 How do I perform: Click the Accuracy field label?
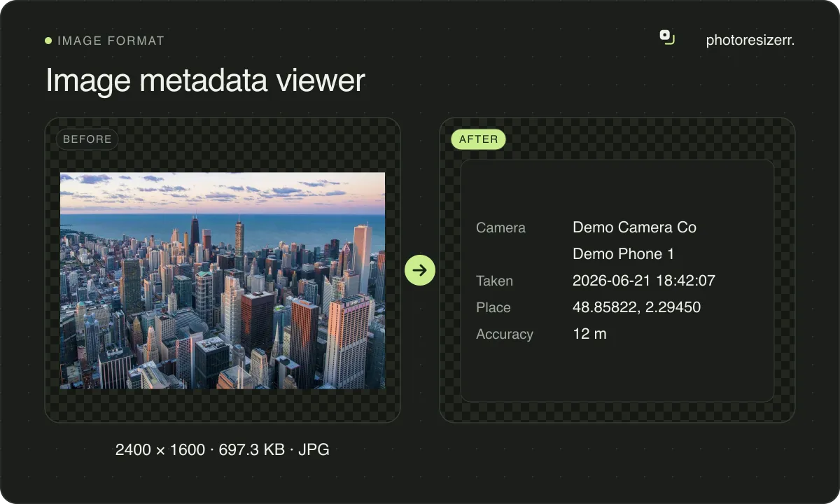tap(505, 334)
